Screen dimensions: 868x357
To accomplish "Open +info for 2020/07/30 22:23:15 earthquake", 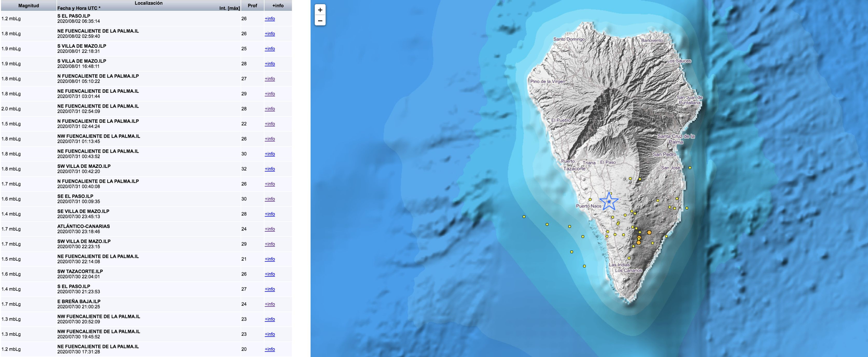I will pos(270,244).
